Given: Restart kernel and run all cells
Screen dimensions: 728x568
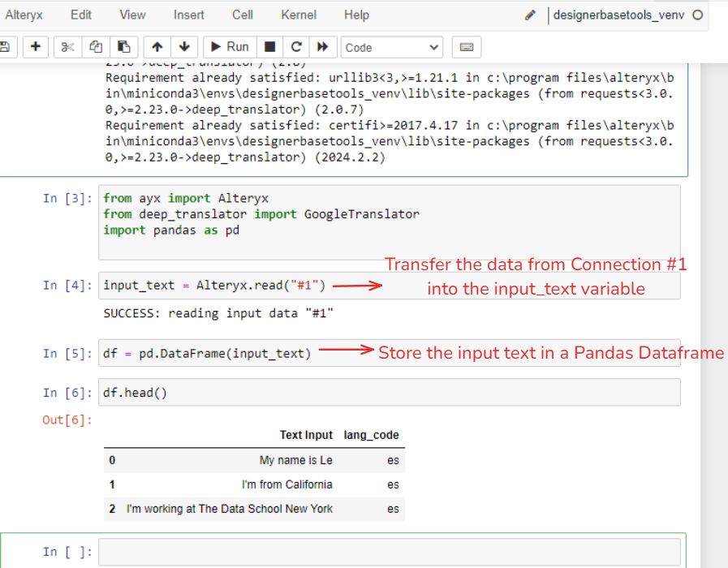Looking at the screenshot, I should tap(323, 47).
